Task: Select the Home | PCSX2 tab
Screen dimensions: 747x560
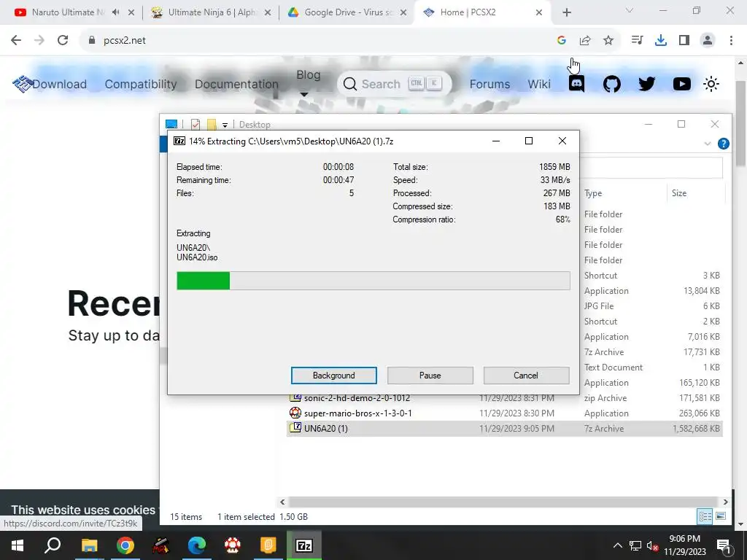Action: (482, 12)
